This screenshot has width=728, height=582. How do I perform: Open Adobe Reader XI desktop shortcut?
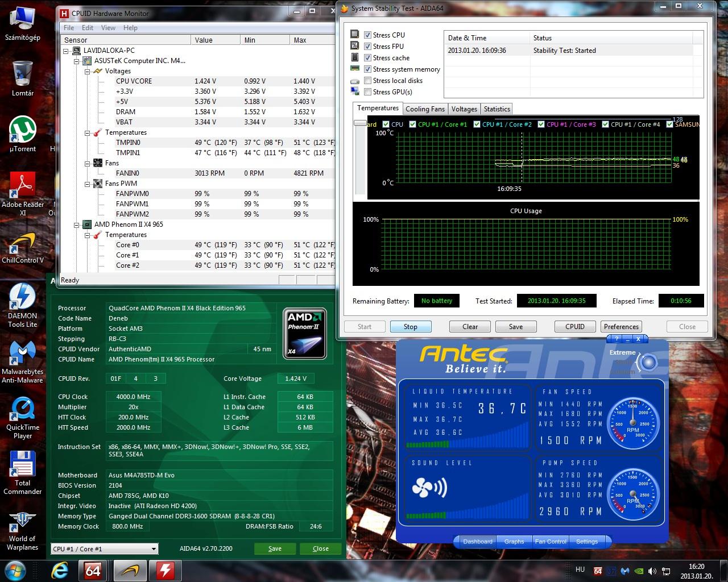tap(23, 193)
